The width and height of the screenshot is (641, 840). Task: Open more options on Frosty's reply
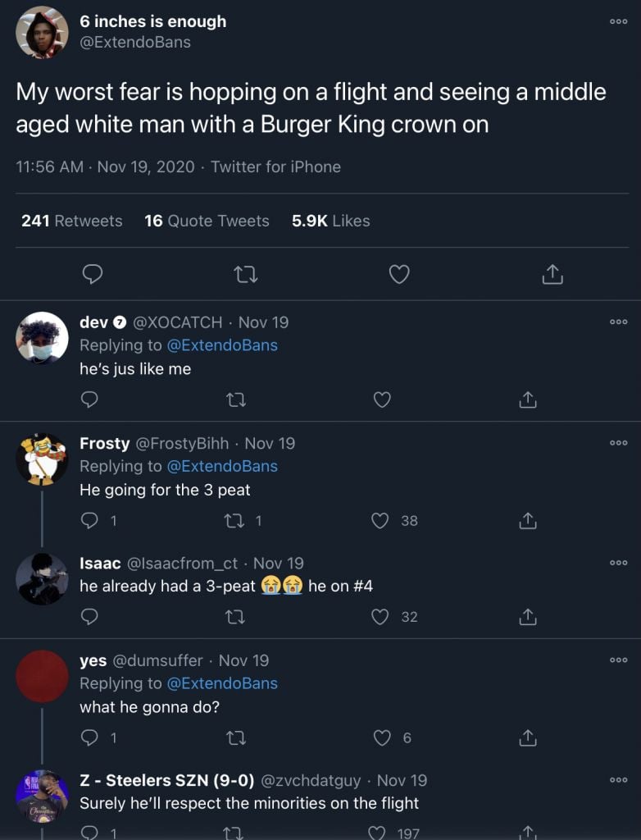618,443
